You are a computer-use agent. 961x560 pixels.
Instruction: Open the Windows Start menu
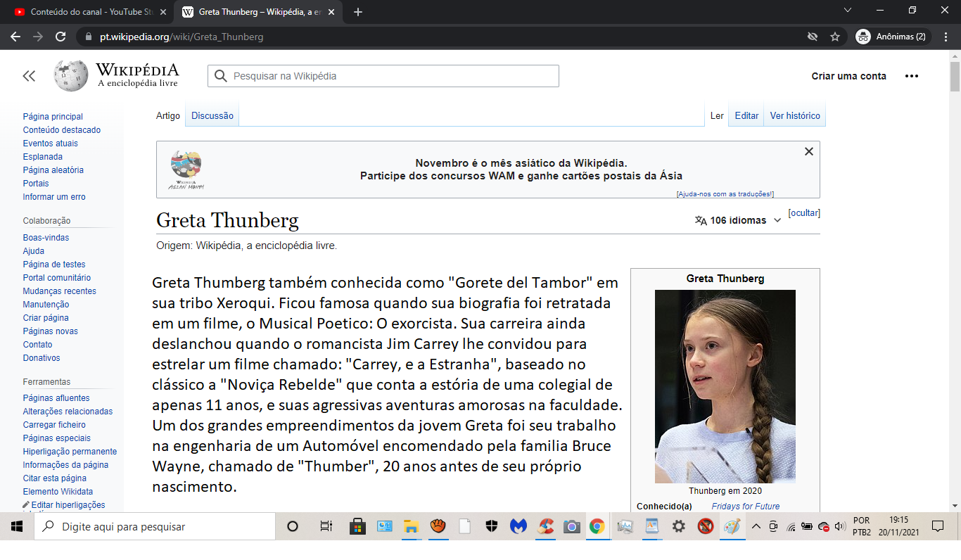16,526
